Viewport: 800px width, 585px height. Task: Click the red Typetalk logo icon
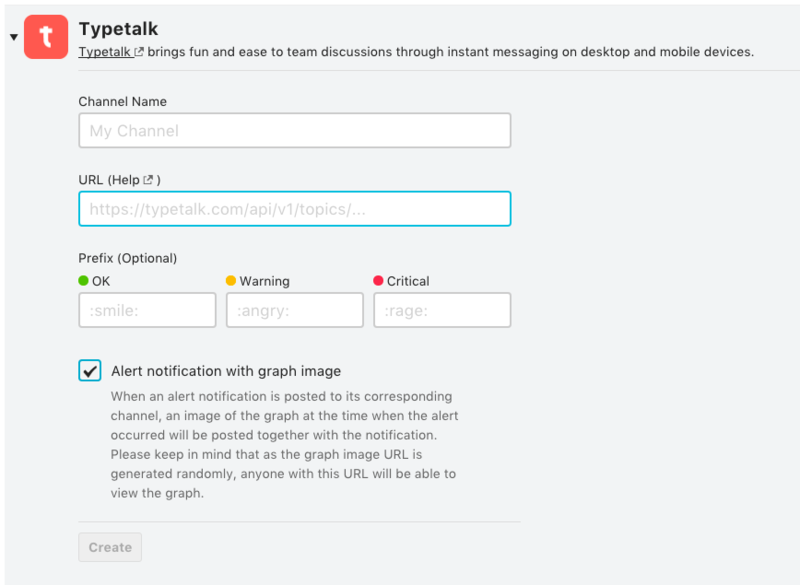[46, 37]
